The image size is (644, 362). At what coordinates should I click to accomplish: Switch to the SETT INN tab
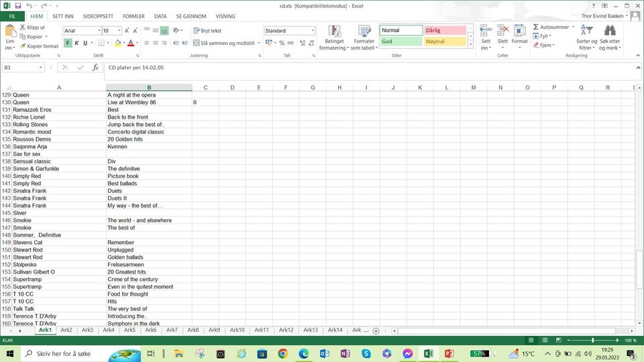pos(63,16)
